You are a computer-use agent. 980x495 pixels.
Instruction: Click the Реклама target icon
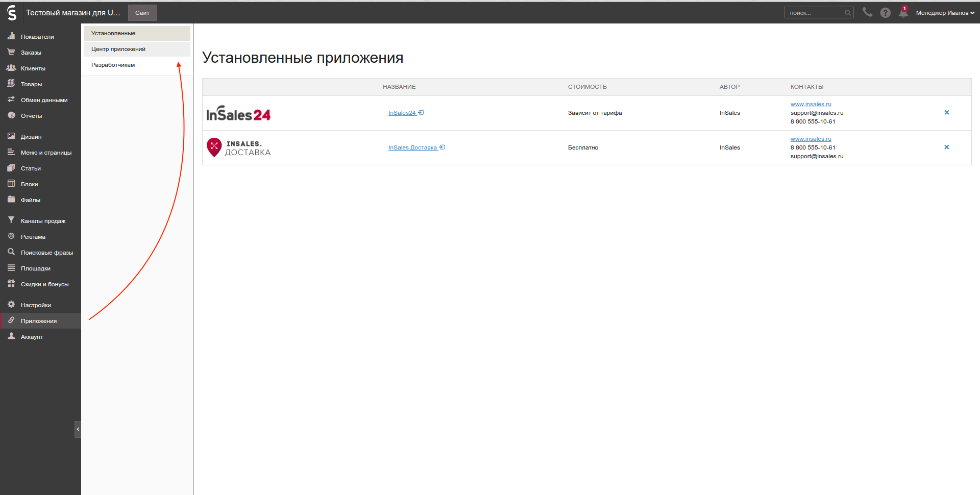(11, 236)
